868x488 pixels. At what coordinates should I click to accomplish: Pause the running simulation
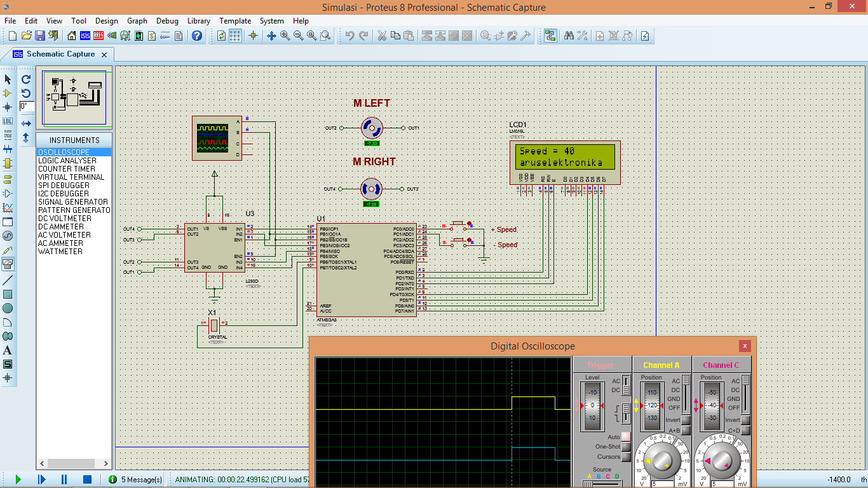pos(64,479)
